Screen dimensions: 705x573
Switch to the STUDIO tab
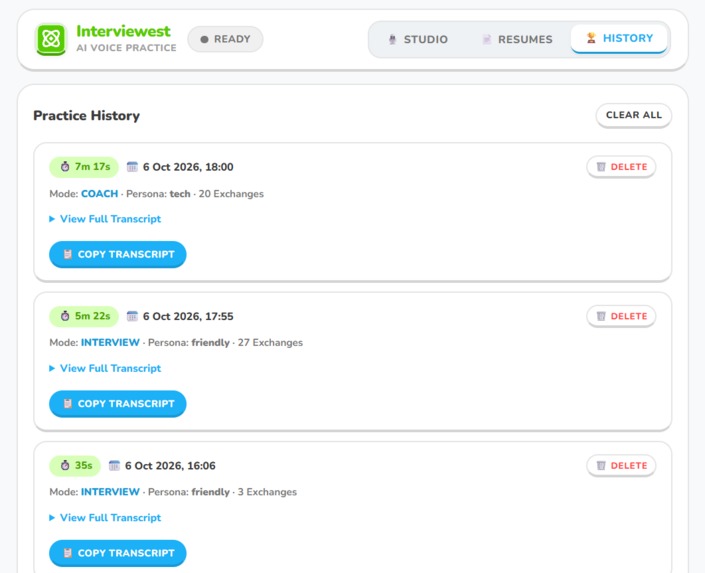tap(418, 39)
